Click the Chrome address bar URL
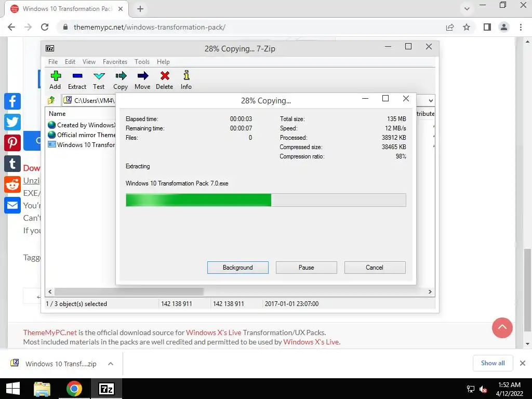 pyautogui.click(x=150, y=27)
